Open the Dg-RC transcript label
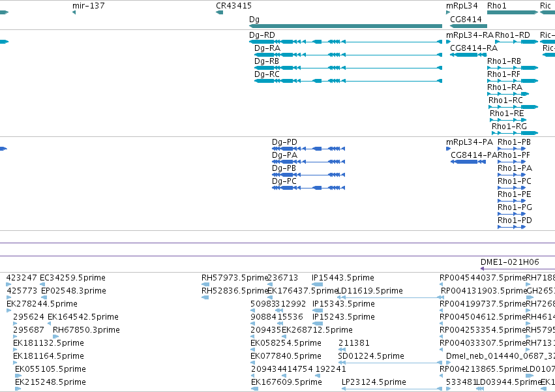Image resolution: width=555 pixels, height=392 pixels. (x=267, y=74)
